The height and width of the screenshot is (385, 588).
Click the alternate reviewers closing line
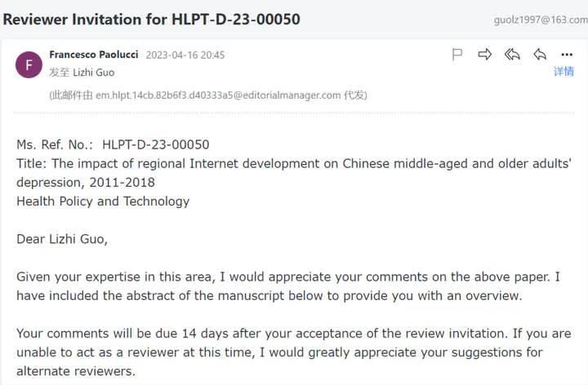[x=76, y=370]
